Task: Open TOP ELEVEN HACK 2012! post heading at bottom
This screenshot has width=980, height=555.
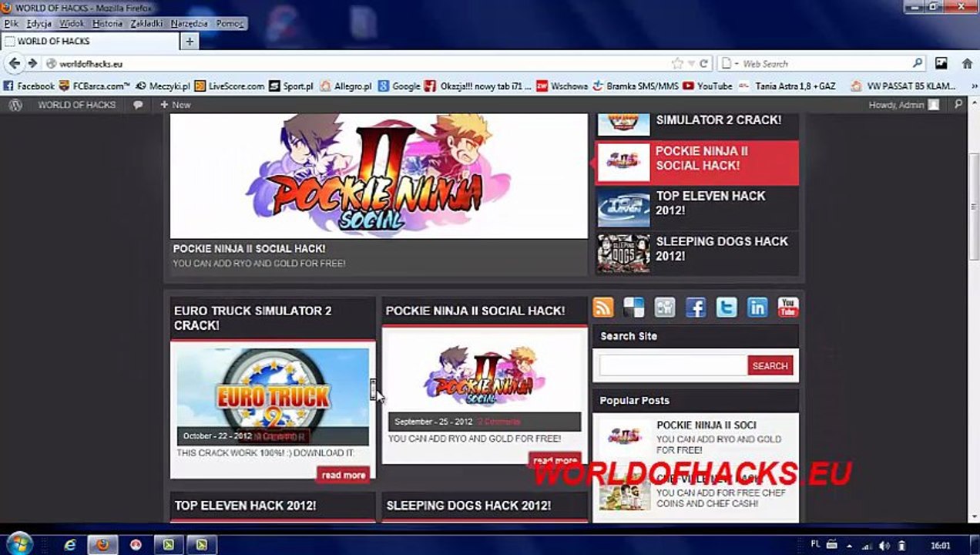Action: 245,506
